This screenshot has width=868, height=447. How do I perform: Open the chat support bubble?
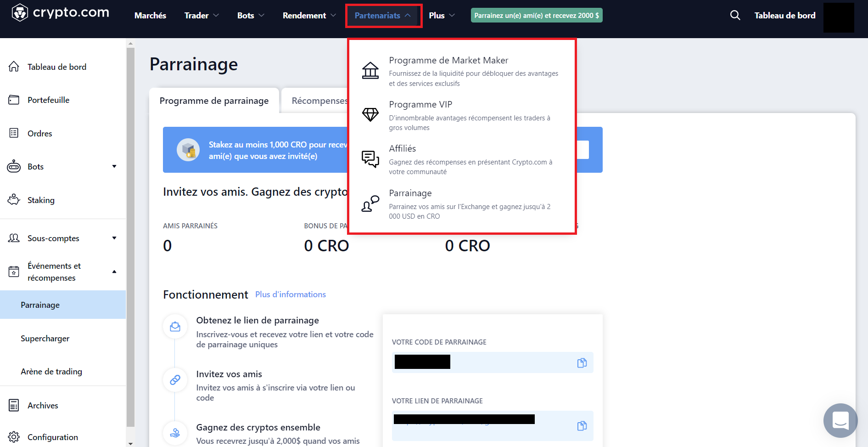[x=840, y=420]
